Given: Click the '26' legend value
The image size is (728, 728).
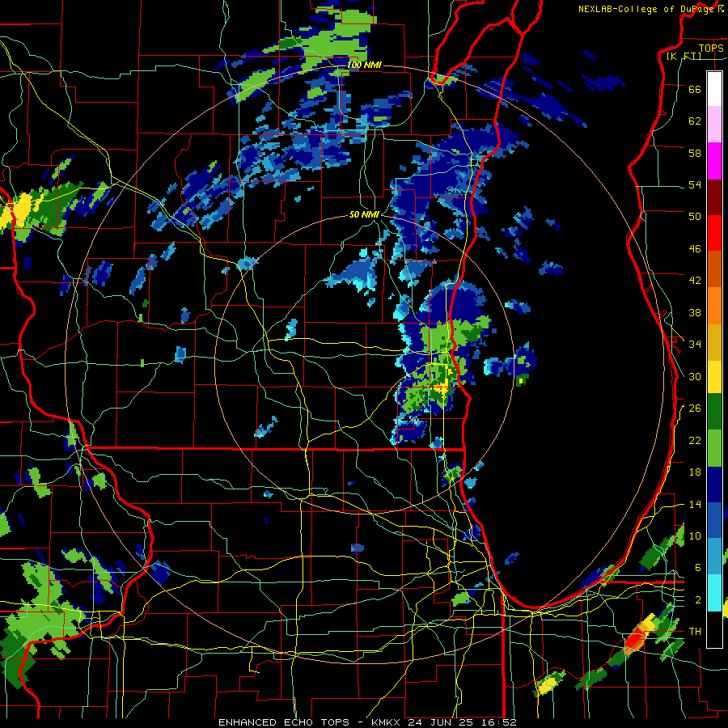Looking at the screenshot, I should tap(695, 408).
